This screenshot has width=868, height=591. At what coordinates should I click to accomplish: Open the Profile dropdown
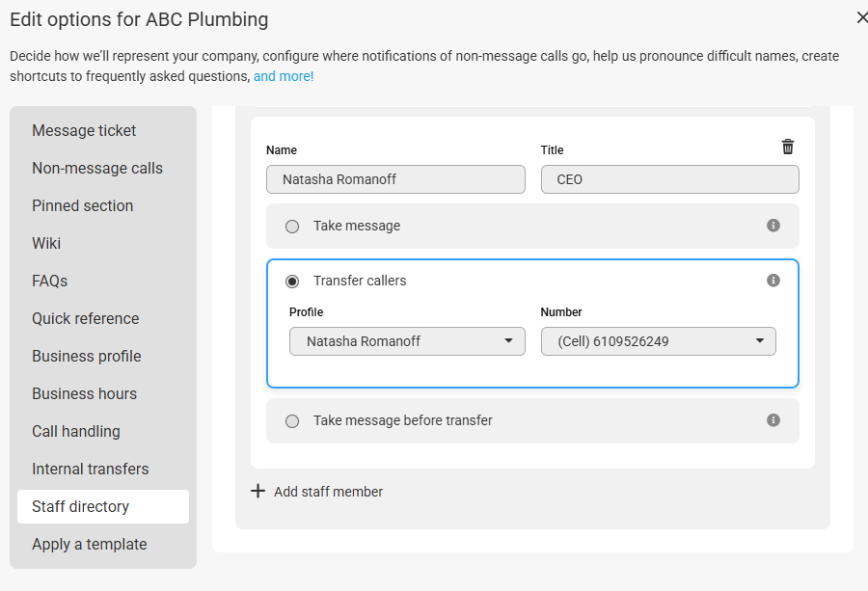tap(407, 341)
